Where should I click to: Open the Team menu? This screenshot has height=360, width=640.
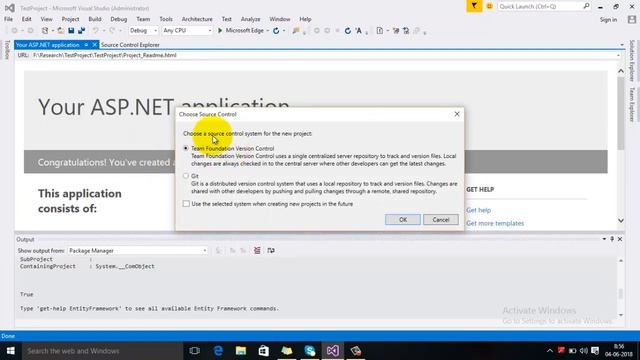(x=143, y=19)
